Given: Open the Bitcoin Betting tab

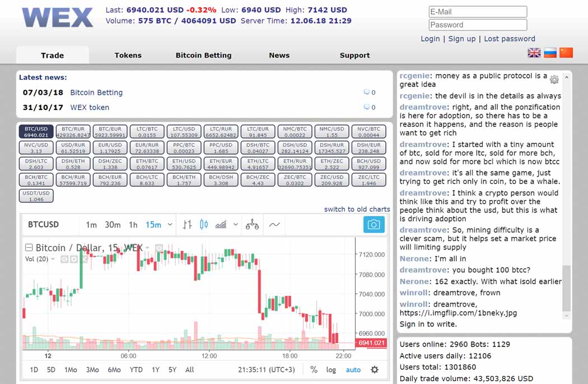Looking at the screenshot, I should (x=204, y=55).
